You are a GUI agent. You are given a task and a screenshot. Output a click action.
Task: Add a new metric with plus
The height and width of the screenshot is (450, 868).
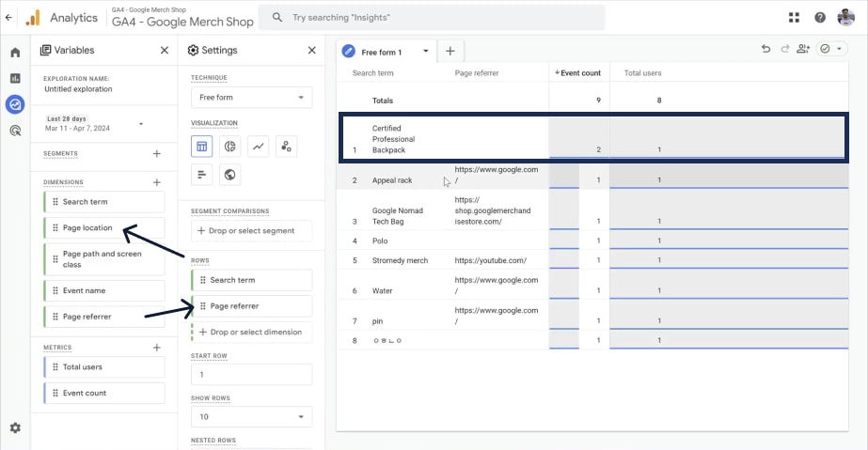(157, 348)
